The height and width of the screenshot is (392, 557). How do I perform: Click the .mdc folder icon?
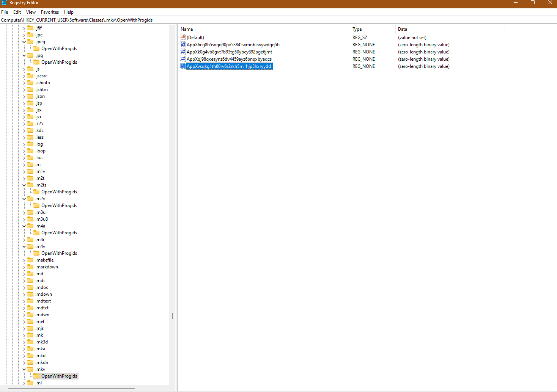[30, 281]
